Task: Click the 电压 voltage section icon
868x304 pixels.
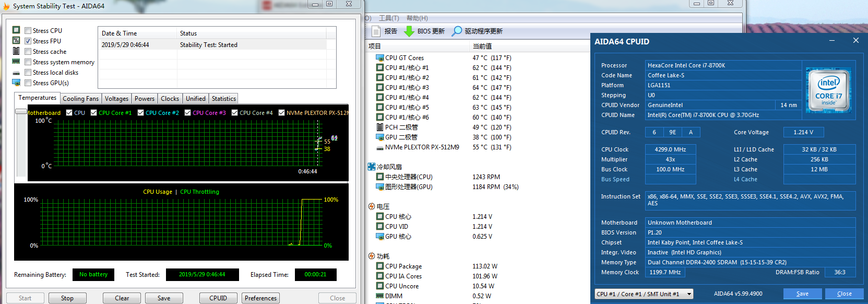Action: 372,207
